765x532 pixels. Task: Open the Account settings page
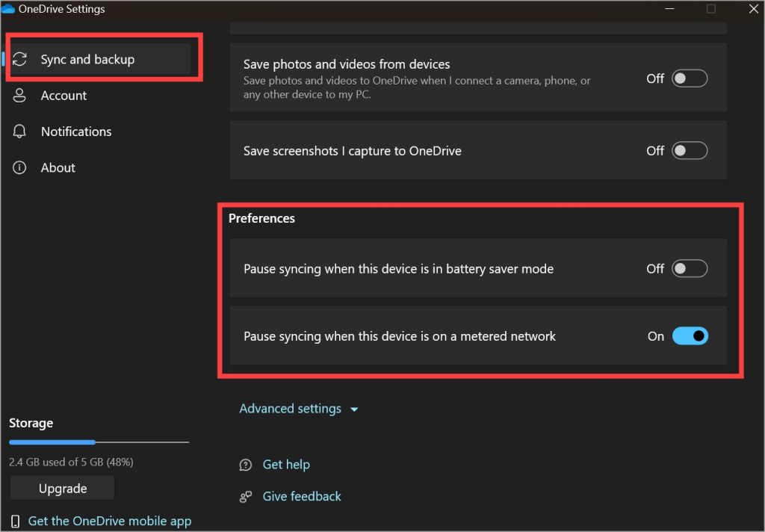pyautogui.click(x=64, y=96)
